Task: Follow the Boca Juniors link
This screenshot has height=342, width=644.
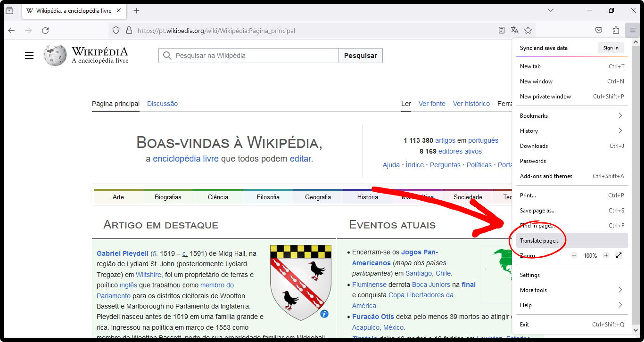Action: (431, 285)
